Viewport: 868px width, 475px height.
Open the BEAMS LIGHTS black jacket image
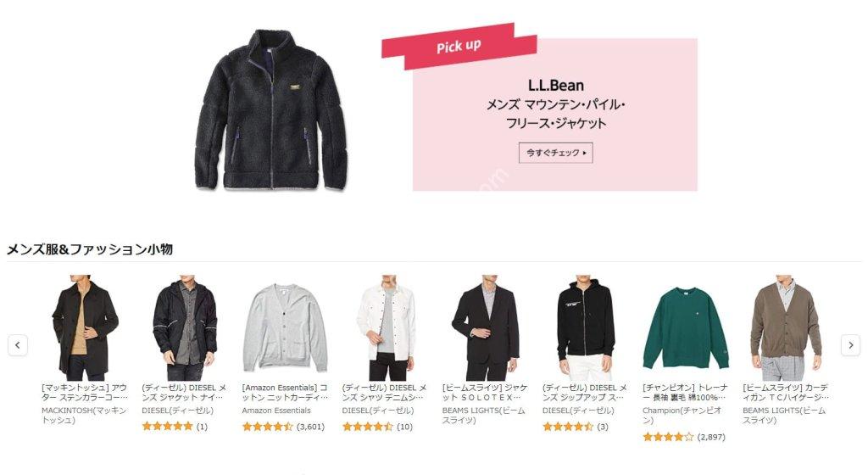coord(486,327)
